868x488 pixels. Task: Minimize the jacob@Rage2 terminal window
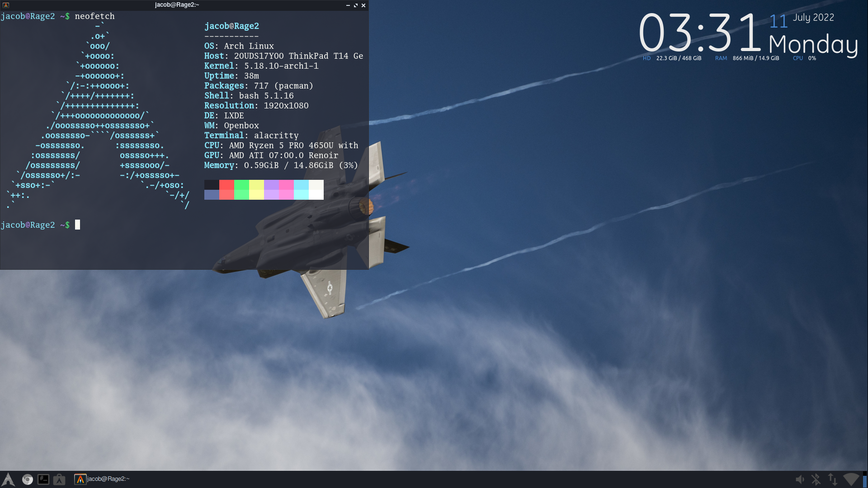click(348, 5)
